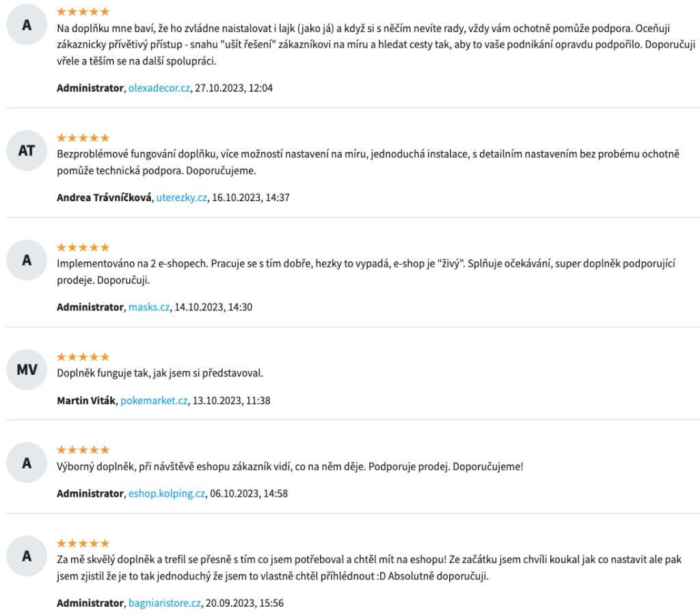Click the A avatar beside the eshop.kolping.cz review
This screenshot has height=615, width=700.
[x=27, y=462]
